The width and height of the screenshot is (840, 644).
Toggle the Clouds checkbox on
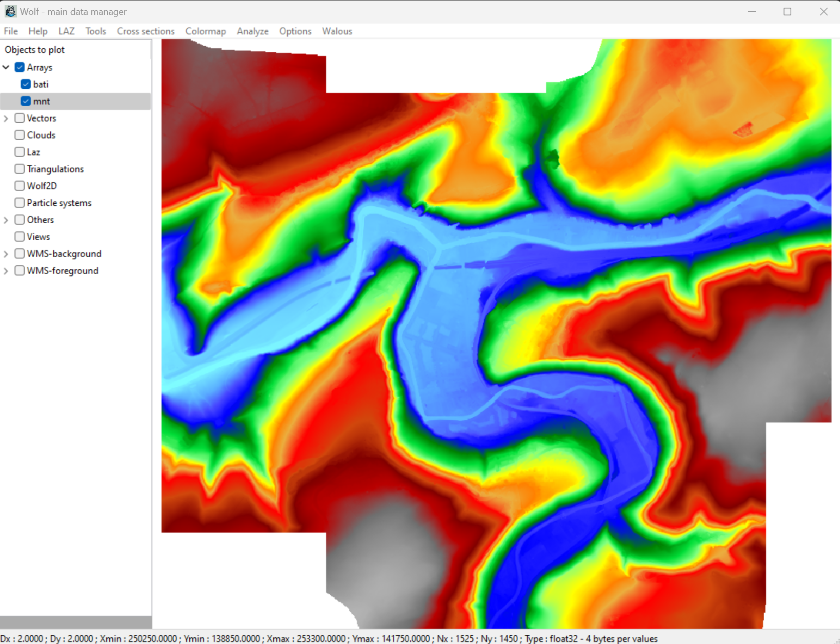coord(19,135)
